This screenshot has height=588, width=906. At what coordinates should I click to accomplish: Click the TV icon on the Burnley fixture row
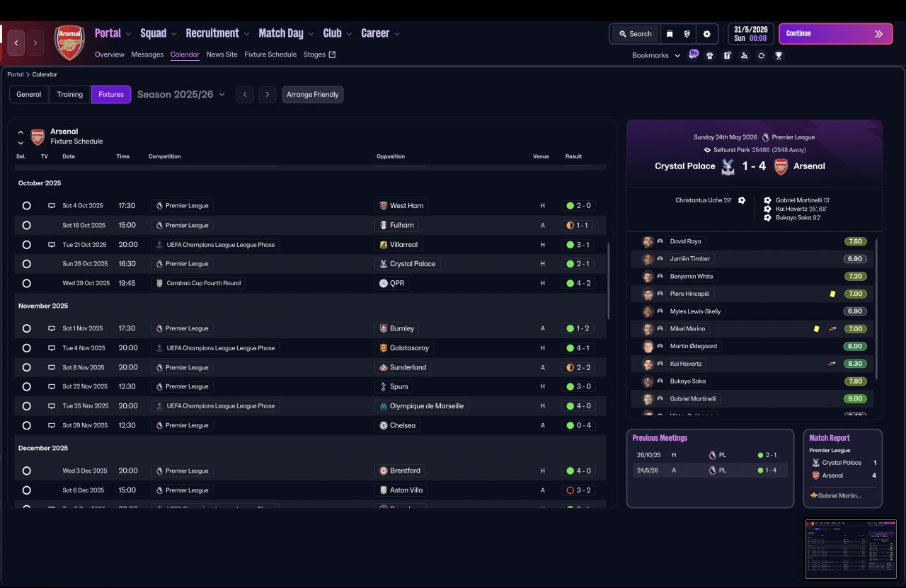52,328
